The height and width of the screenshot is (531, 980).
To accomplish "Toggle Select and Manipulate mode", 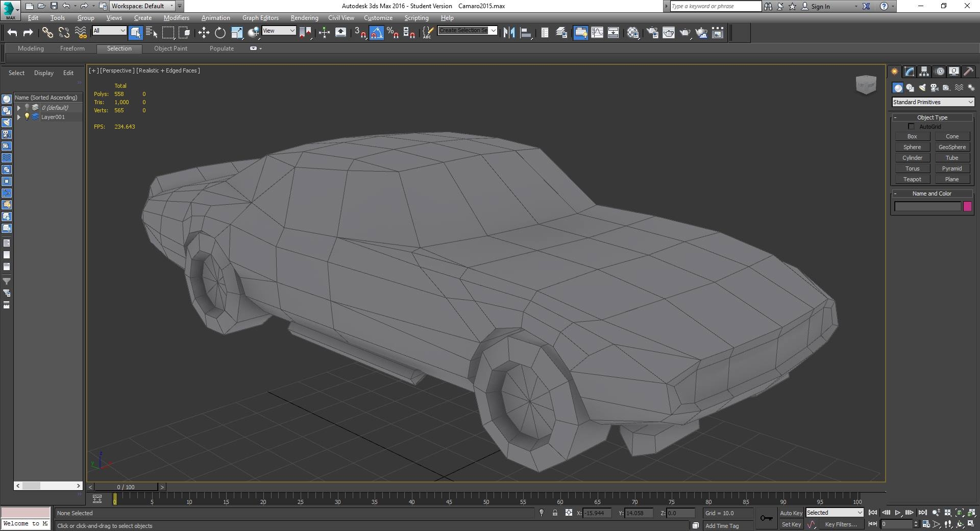I will (324, 33).
